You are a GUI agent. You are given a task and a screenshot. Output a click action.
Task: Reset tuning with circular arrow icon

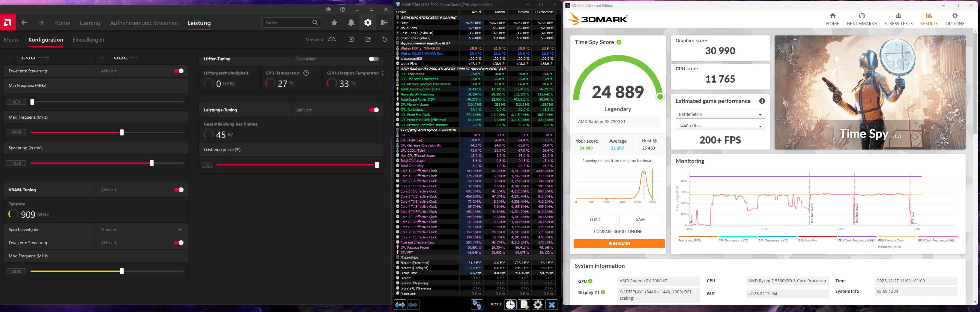pos(385,39)
